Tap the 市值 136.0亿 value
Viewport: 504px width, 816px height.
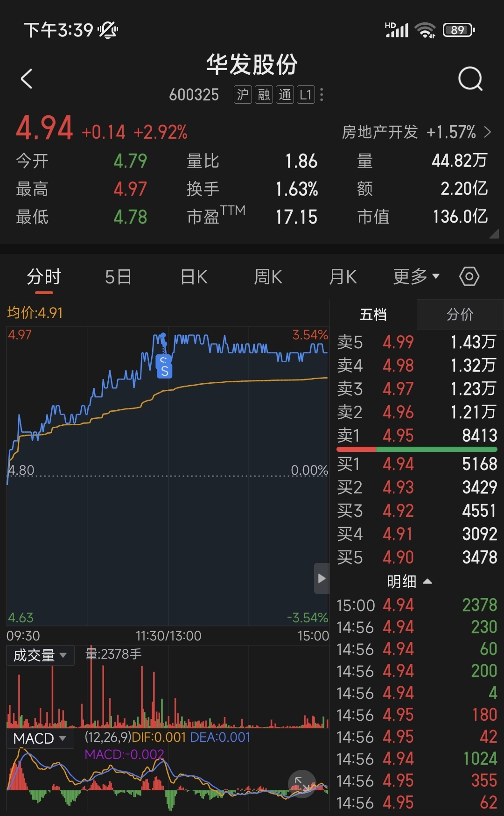460,217
